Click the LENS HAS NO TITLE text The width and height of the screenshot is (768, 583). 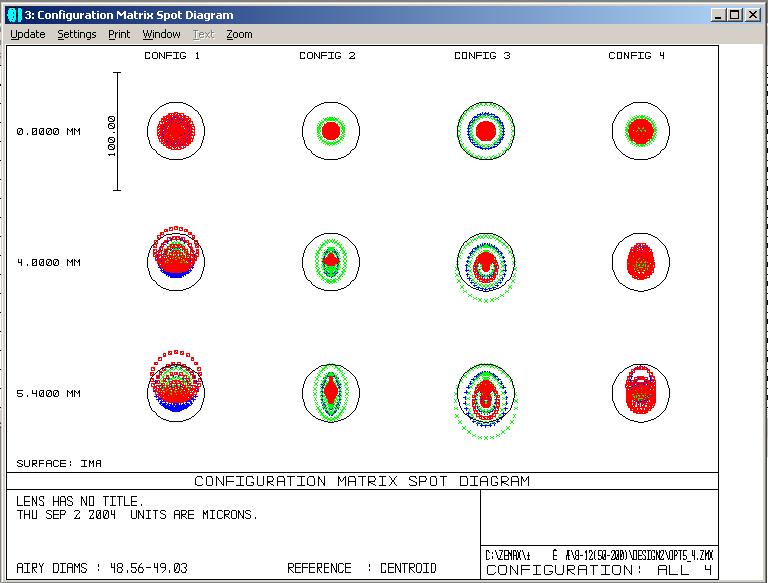click(x=80, y=502)
